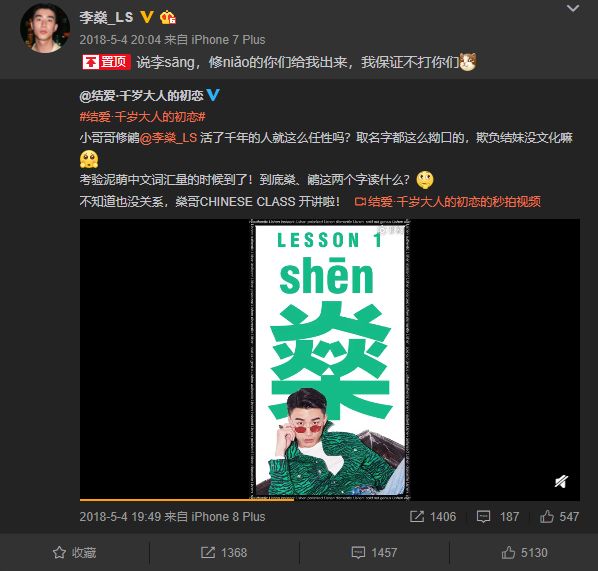This screenshot has height=571, width=598.
Task: Open the hashtag #结爱·千岁大人的初恋#
Action: [x=143, y=117]
